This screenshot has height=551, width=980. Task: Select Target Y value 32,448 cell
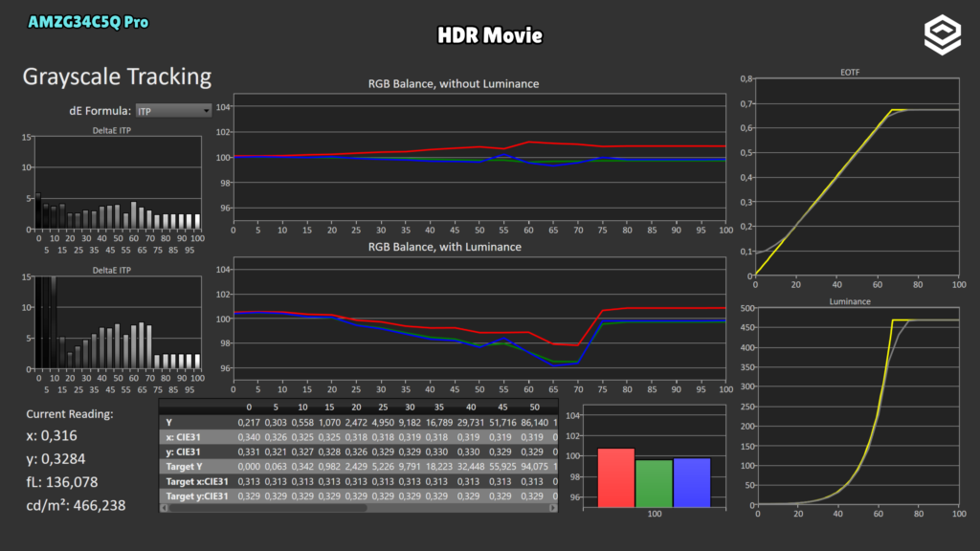coord(471,467)
